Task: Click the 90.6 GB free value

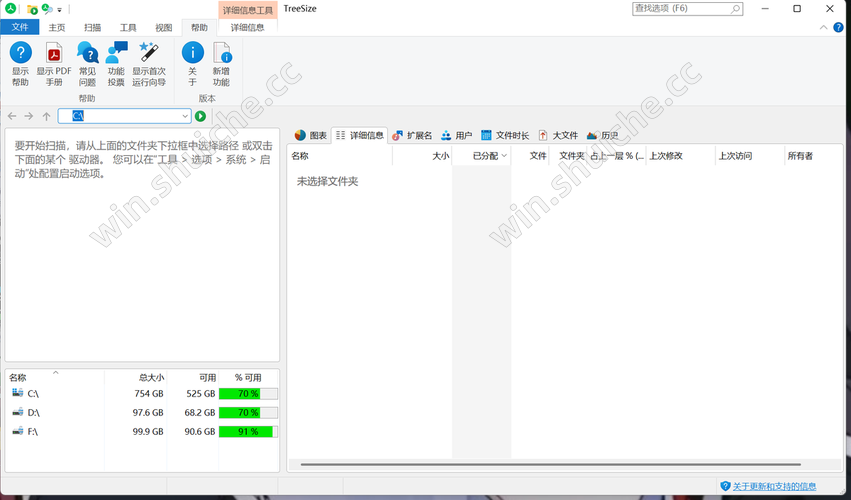Action: click(200, 432)
